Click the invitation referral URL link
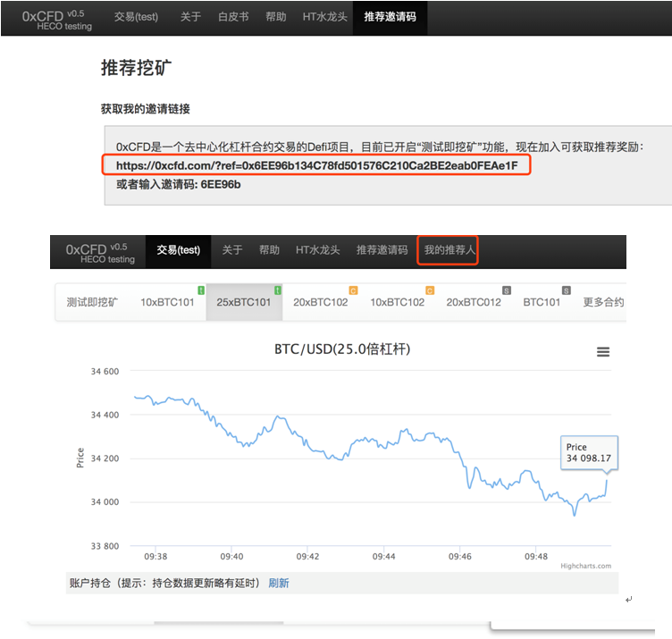 click(x=316, y=165)
